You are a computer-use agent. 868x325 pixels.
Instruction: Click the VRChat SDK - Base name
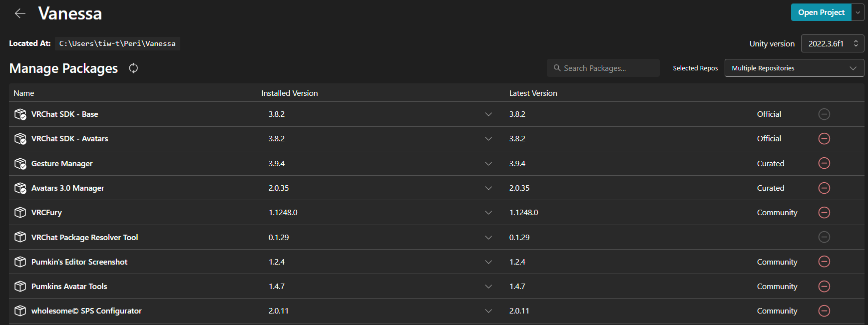pyautogui.click(x=64, y=114)
